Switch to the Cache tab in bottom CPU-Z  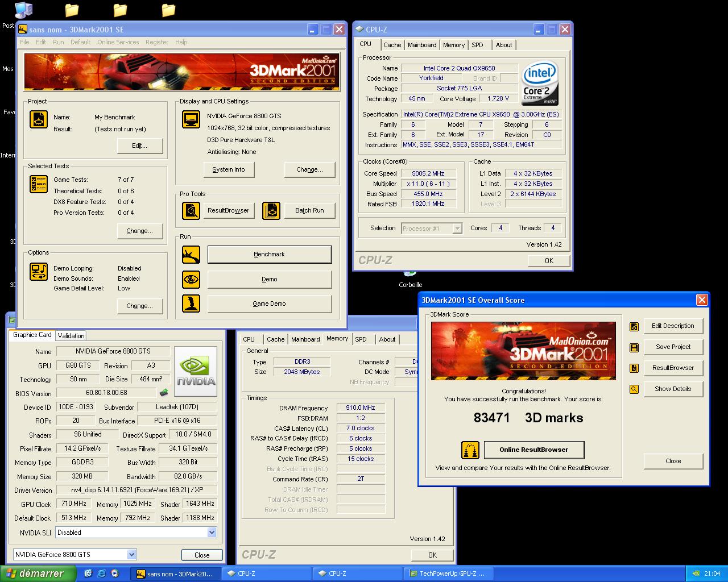(x=275, y=339)
